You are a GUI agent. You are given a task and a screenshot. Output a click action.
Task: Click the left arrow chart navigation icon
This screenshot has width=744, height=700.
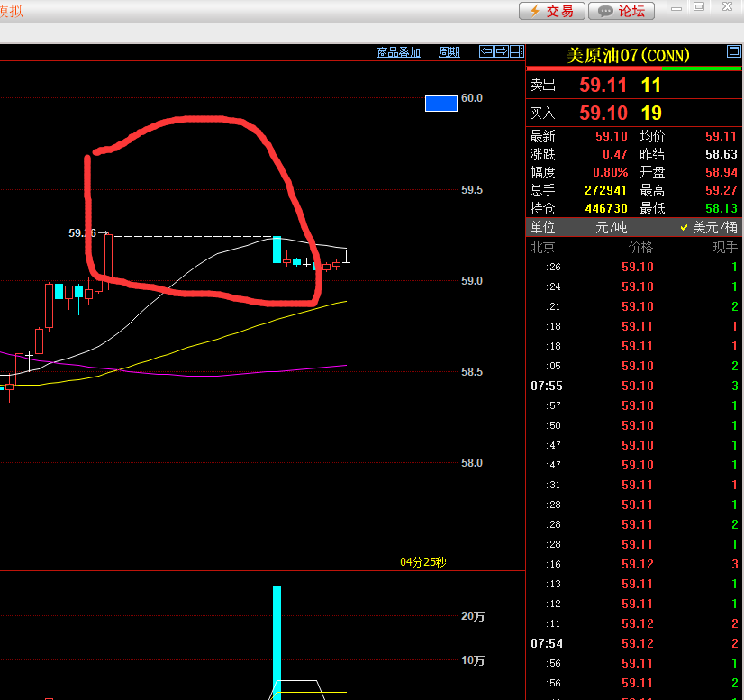tap(486, 51)
